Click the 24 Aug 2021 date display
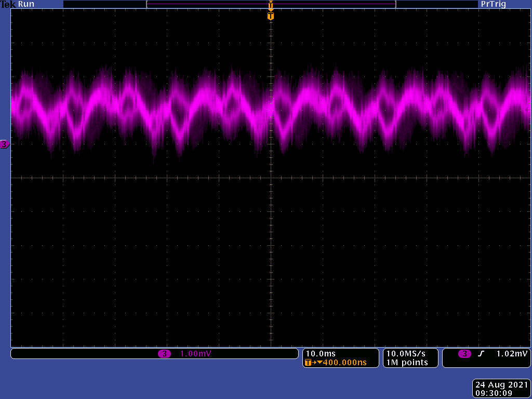The image size is (532, 399). tap(501, 385)
